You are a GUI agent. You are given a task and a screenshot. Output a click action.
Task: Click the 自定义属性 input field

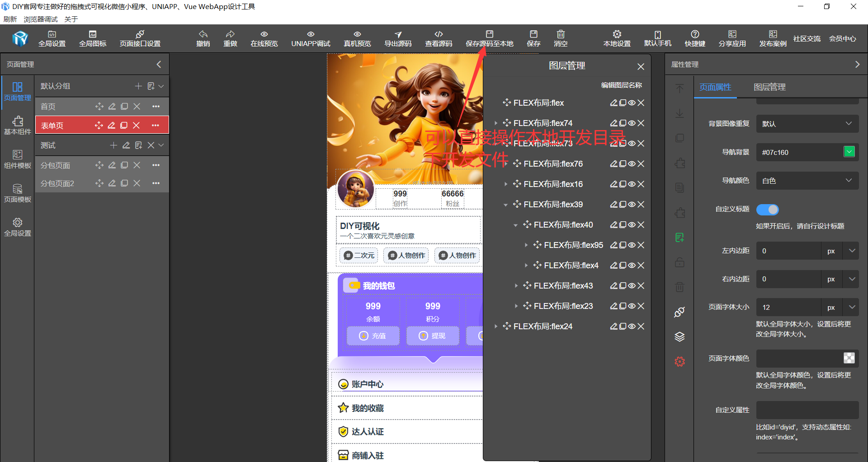[x=807, y=410]
